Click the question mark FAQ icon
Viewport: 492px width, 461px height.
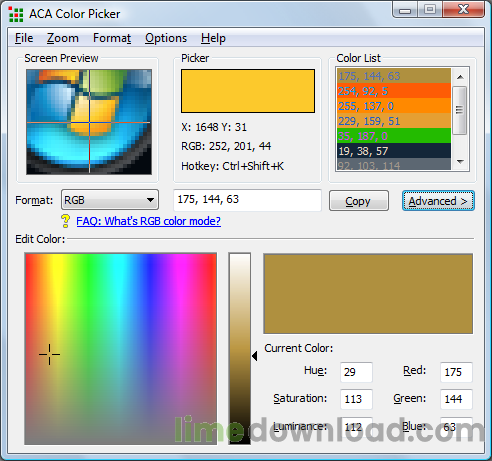(66, 221)
